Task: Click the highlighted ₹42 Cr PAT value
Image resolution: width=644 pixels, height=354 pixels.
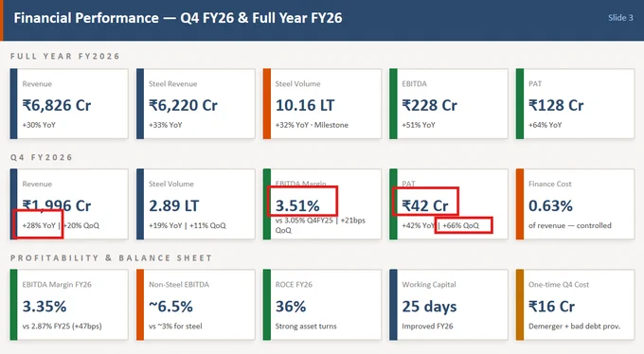Action: (x=425, y=205)
